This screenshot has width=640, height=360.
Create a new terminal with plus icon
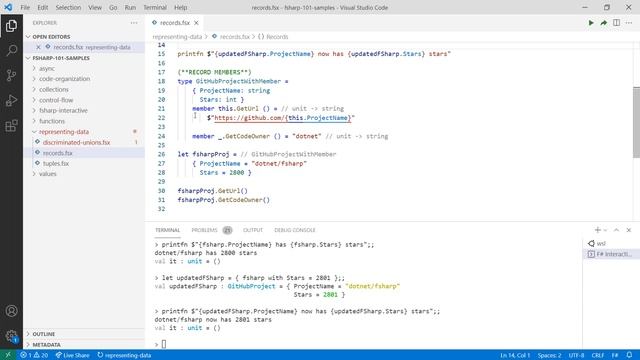pyautogui.click(x=597, y=230)
